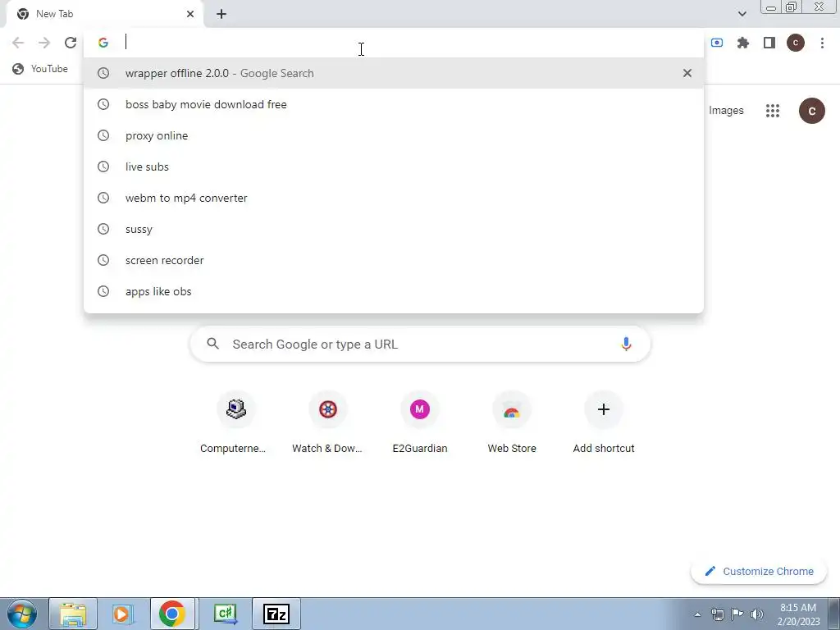Click the 'Search Google or type a URL' box
The image size is (840, 630).
click(x=420, y=344)
